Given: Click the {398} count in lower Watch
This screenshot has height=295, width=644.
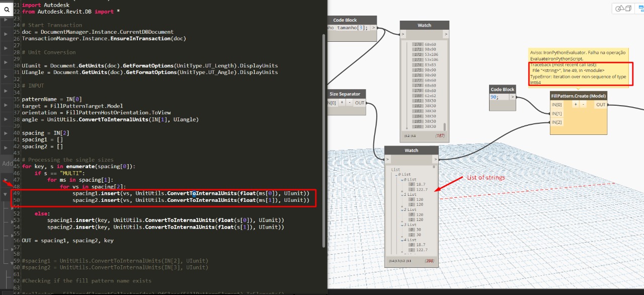Looking at the screenshot, I should pyautogui.click(x=430, y=261).
